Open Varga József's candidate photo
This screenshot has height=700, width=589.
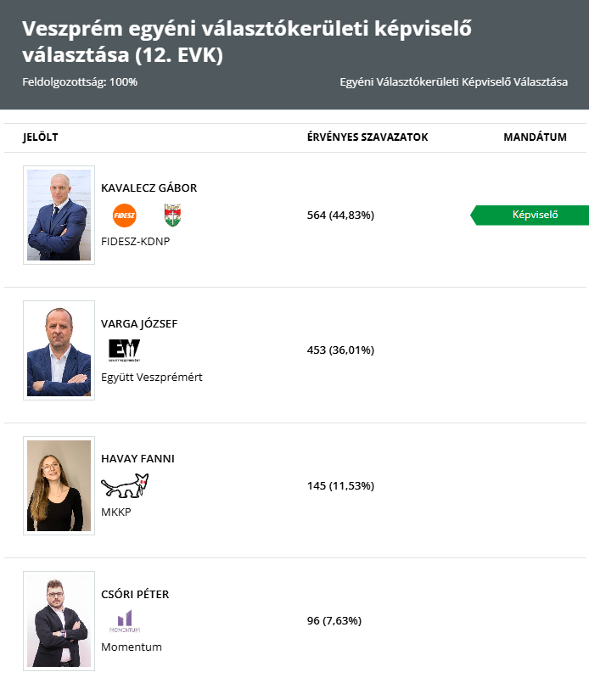click(59, 350)
